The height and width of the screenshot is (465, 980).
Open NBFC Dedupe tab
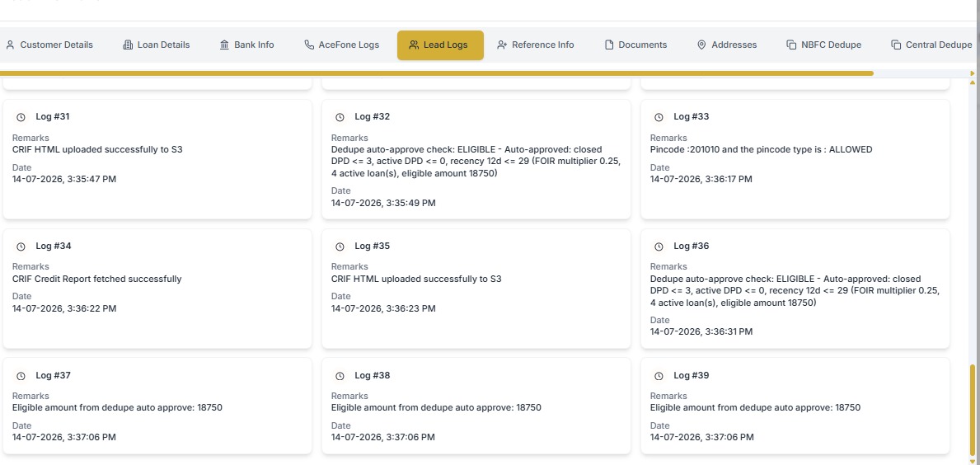[823, 45]
